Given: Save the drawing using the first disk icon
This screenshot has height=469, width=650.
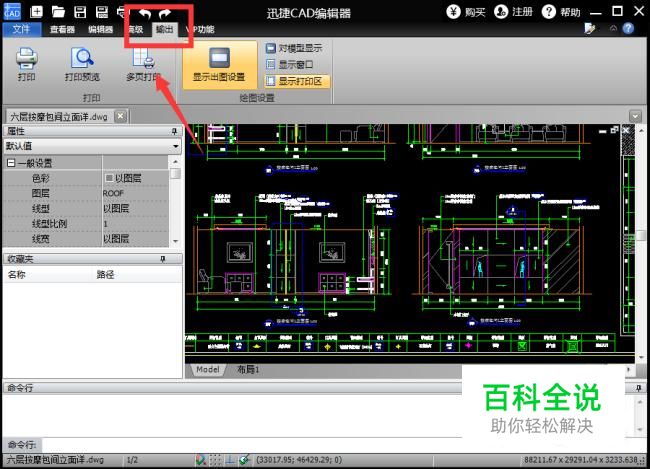Looking at the screenshot, I should (80, 12).
